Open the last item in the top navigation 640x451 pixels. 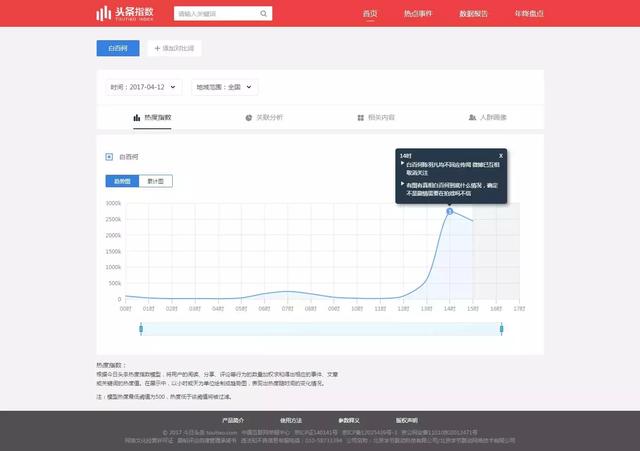[529, 13]
